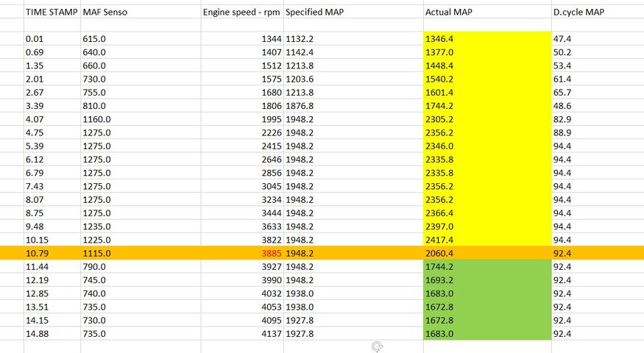The width and height of the screenshot is (644, 353).
Task: Select MAF value 810.0
Action: click(141, 106)
